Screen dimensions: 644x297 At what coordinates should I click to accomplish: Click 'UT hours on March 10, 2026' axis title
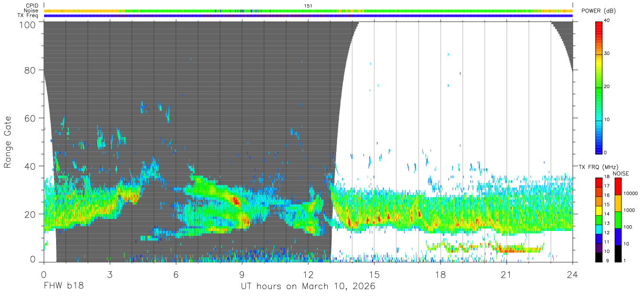click(308, 287)
